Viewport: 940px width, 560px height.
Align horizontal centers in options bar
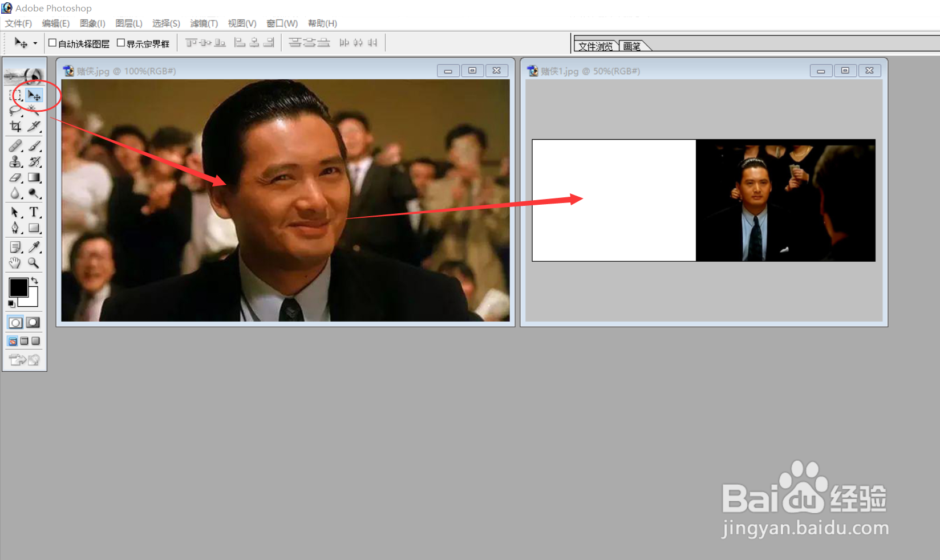[x=254, y=43]
